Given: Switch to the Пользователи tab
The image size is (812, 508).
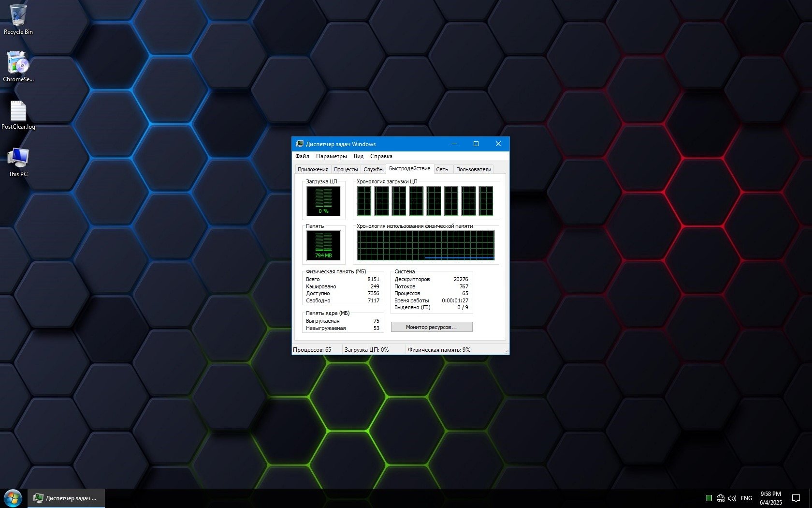Looking at the screenshot, I should tap(474, 169).
